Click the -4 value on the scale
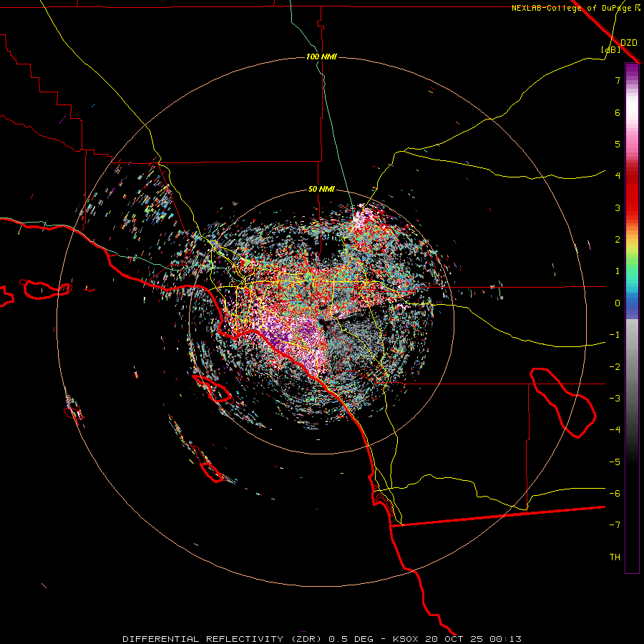This screenshot has width=644, height=644. tap(615, 430)
